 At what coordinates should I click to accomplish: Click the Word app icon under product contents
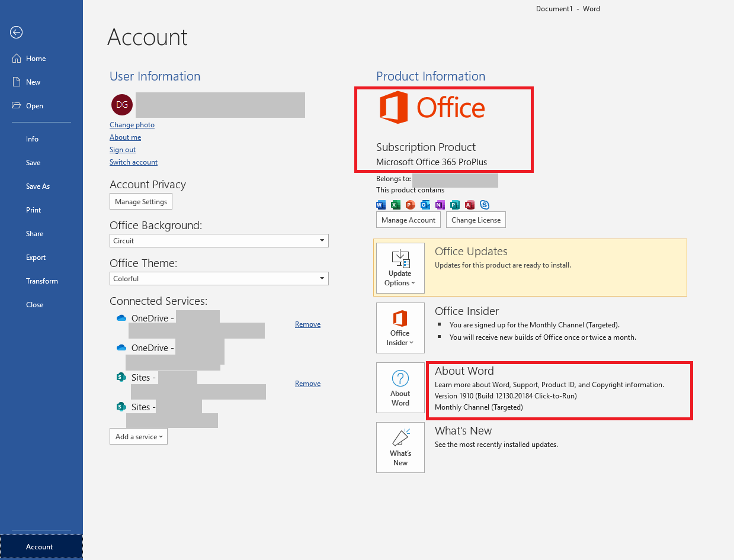pos(381,205)
